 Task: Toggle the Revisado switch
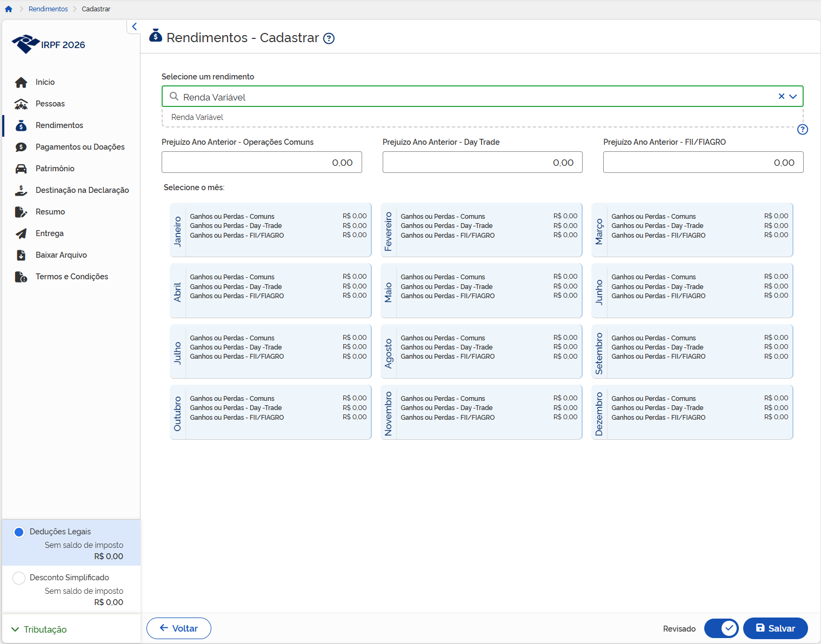coord(722,628)
